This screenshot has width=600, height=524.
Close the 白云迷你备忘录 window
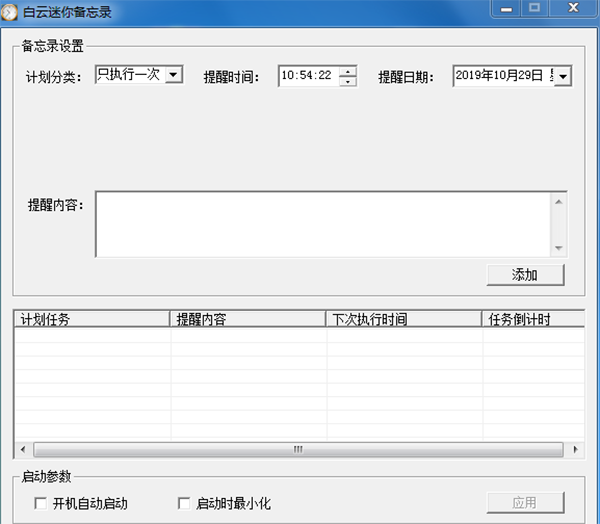coord(573,8)
